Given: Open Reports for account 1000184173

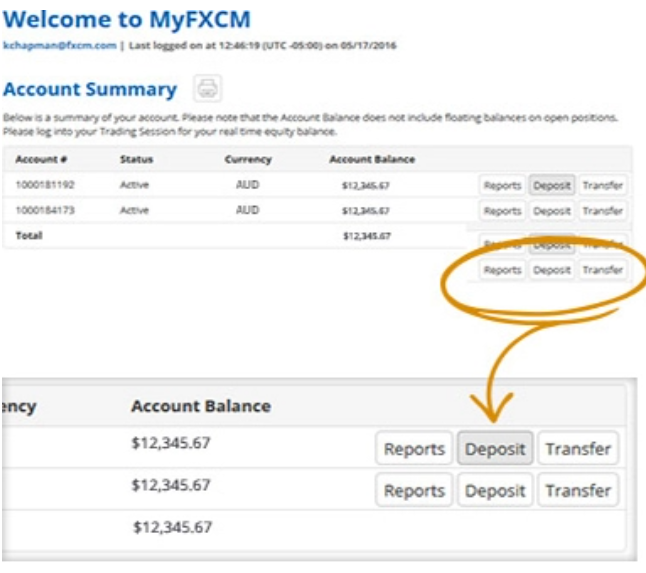Looking at the screenshot, I should pyautogui.click(x=502, y=211).
